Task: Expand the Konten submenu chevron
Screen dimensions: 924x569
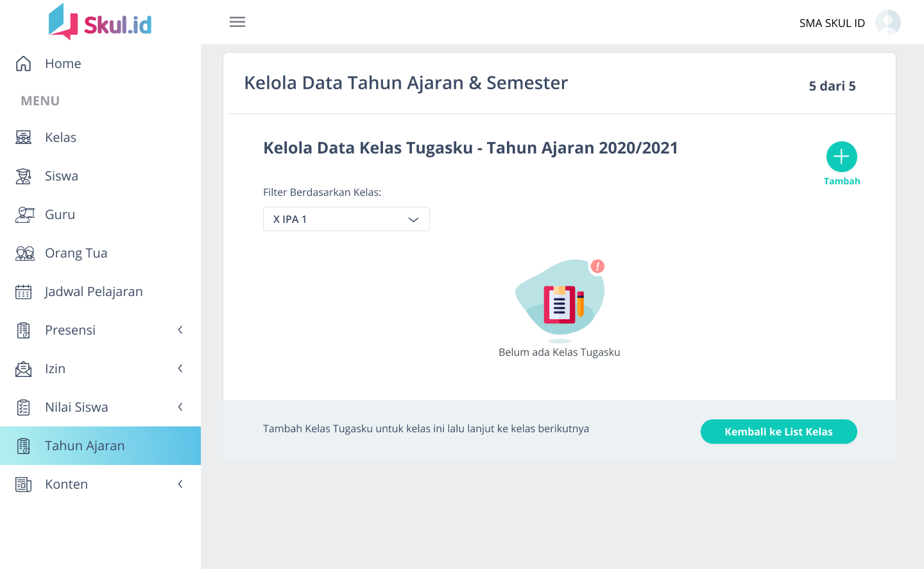Action: point(180,484)
